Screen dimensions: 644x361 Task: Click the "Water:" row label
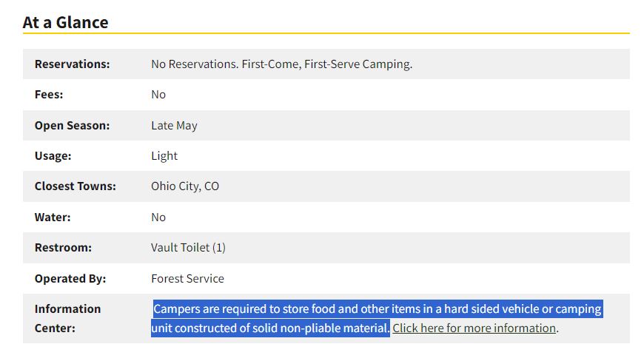point(52,217)
